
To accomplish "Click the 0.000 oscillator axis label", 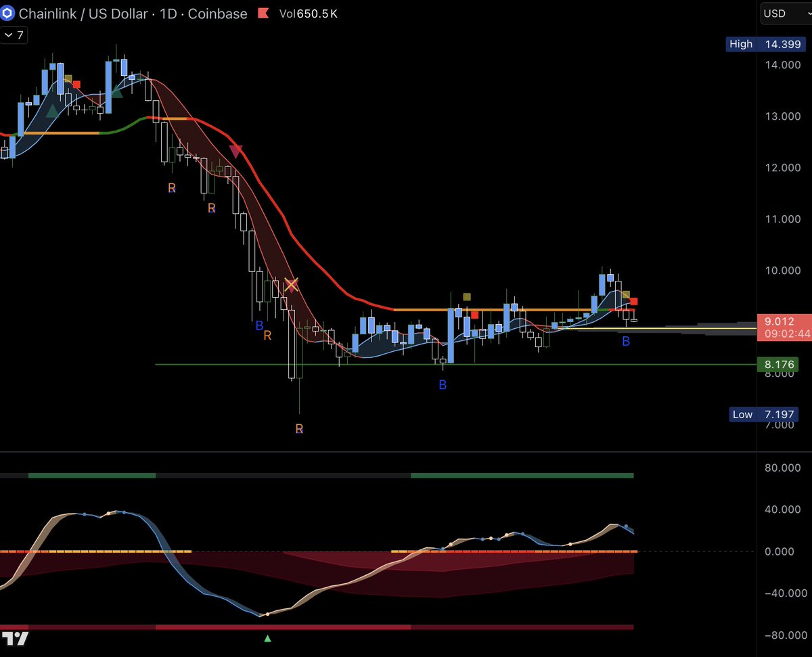I will coord(778,551).
